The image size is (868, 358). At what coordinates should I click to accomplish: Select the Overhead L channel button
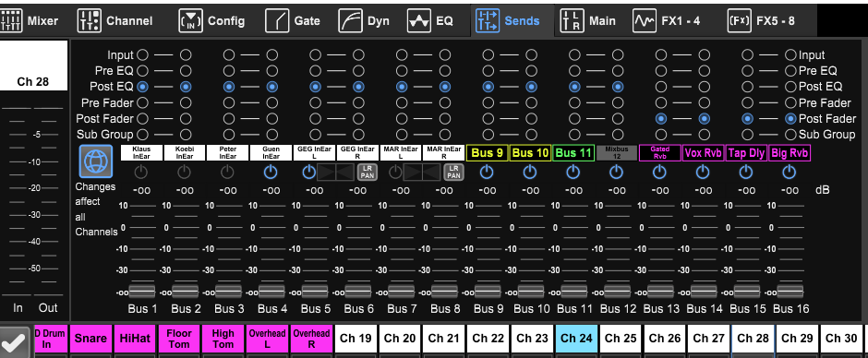(x=268, y=339)
